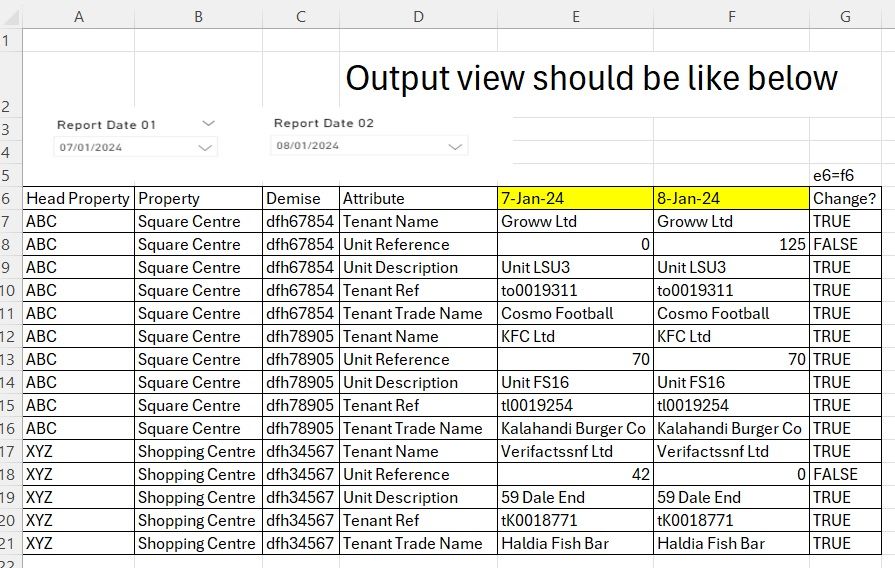Select column E header
895x568 pixels.
(575, 17)
